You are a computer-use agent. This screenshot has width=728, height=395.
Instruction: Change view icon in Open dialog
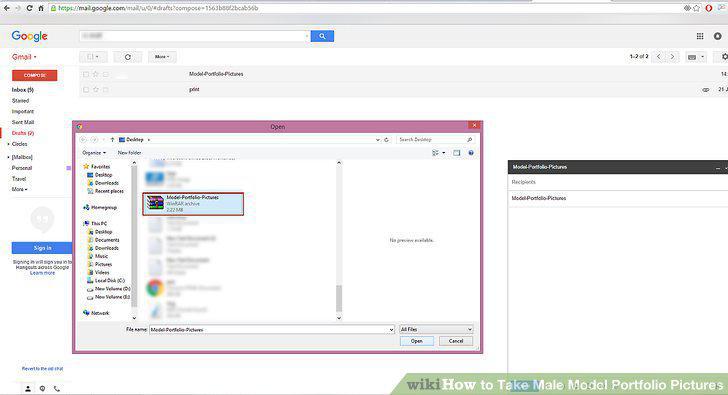pyautogui.click(x=436, y=153)
